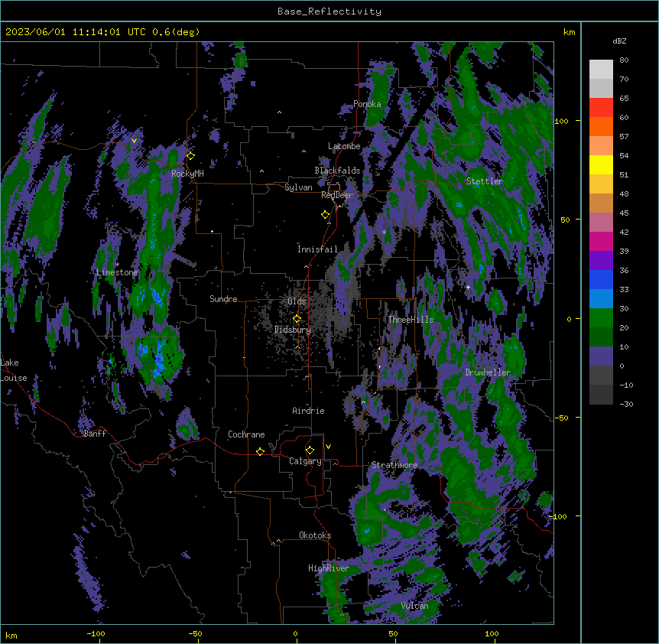Image resolution: width=659 pixels, height=644 pixels.
Task: Click the Strathmore town label
Action: click(394, 465)
